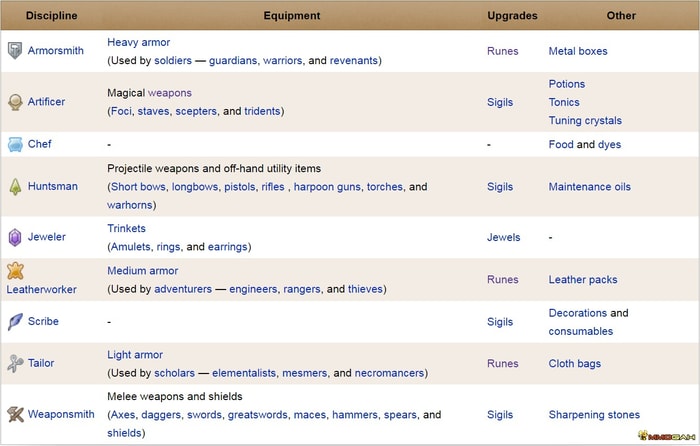Open the Maintenance oils link

tap(589, 187)
